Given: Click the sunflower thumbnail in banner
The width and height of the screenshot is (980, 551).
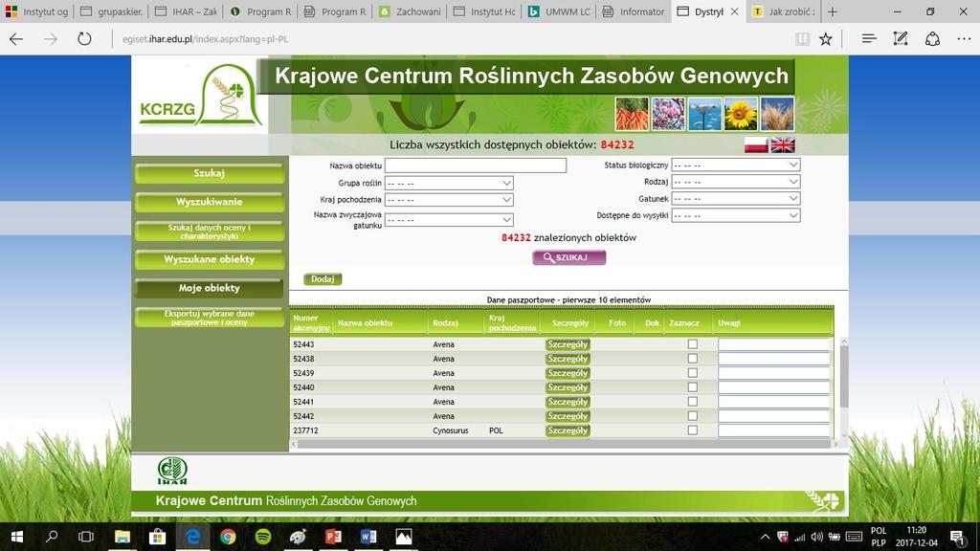Looking at the screenshot, I should click(741, 114).
